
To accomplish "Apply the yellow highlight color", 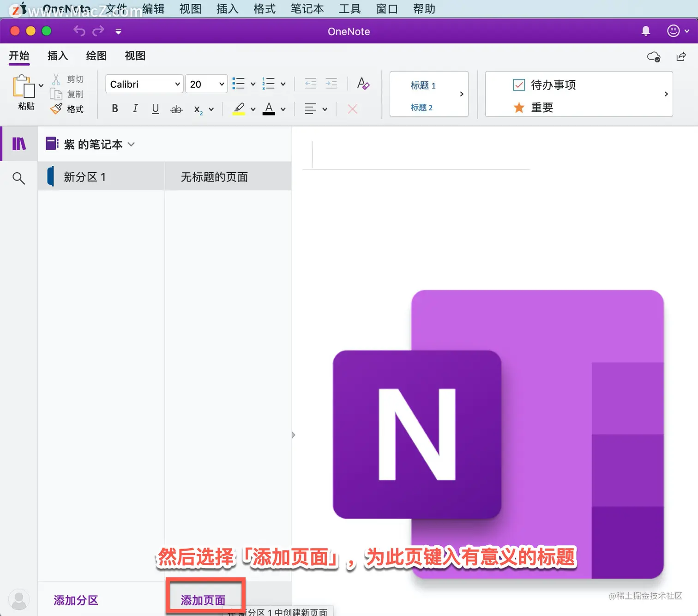I will point(239,109).
